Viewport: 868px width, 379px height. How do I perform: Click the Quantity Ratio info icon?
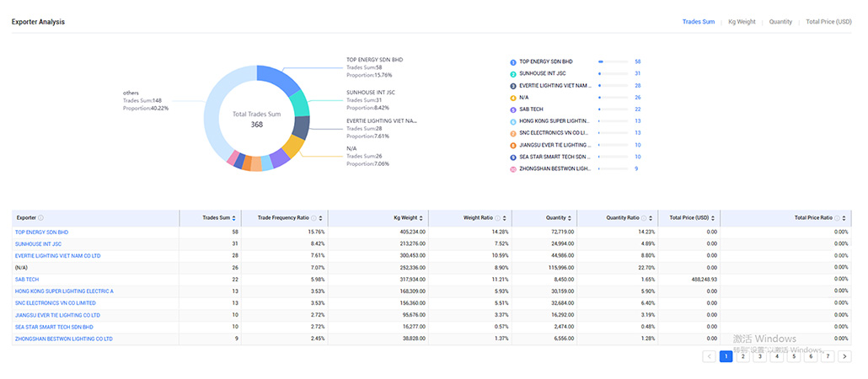(x=644, y=218)
